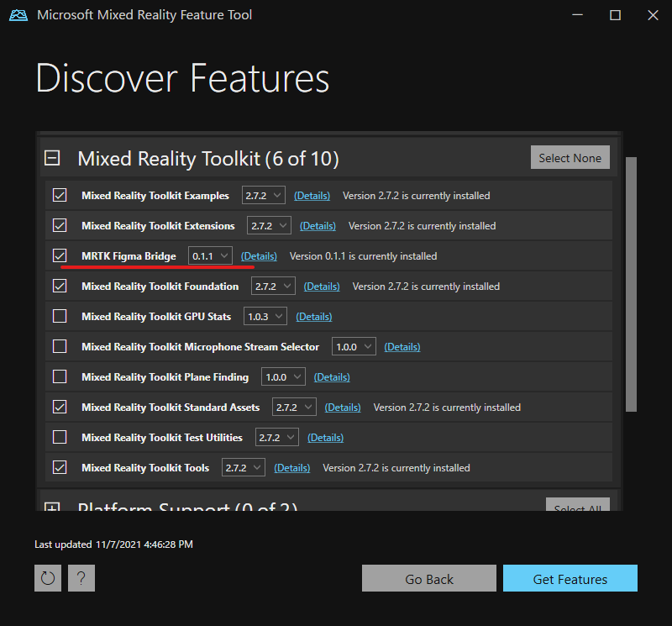This screenshot has height=626, width=672.
Task: Open Details link for Standard Assets
Action: point(343,408)
